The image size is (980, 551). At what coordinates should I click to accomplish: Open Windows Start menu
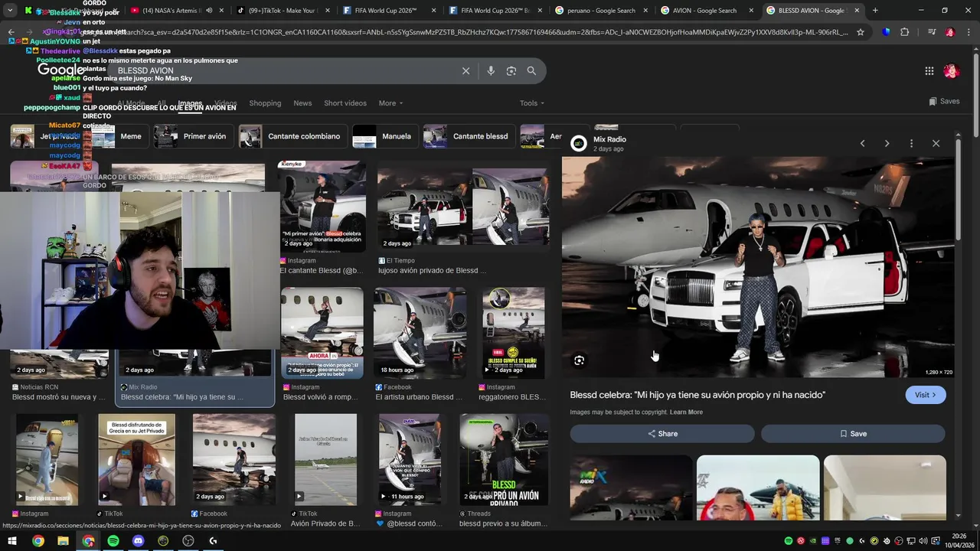(x=12, y=541)
